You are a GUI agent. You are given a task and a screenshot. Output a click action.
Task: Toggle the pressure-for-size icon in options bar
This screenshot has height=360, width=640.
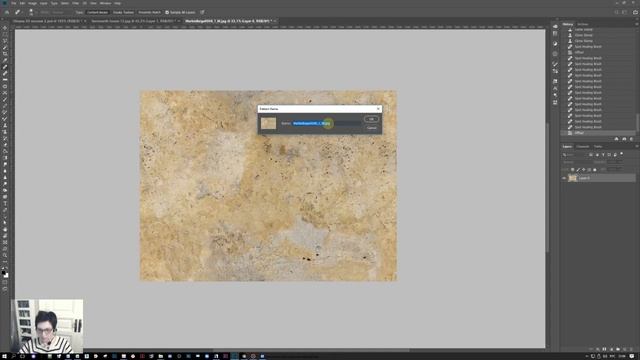pyautogui.click(x=202, y=12)
